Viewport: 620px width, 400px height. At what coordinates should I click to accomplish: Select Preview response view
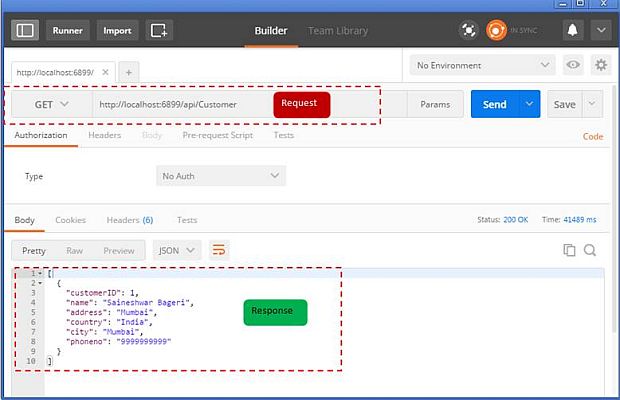119,251
